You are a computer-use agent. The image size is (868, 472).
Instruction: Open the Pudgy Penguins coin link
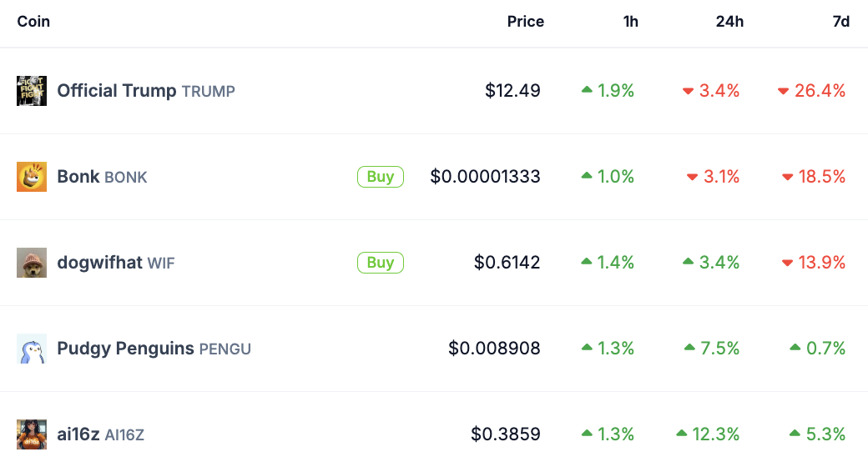(125, 349)
